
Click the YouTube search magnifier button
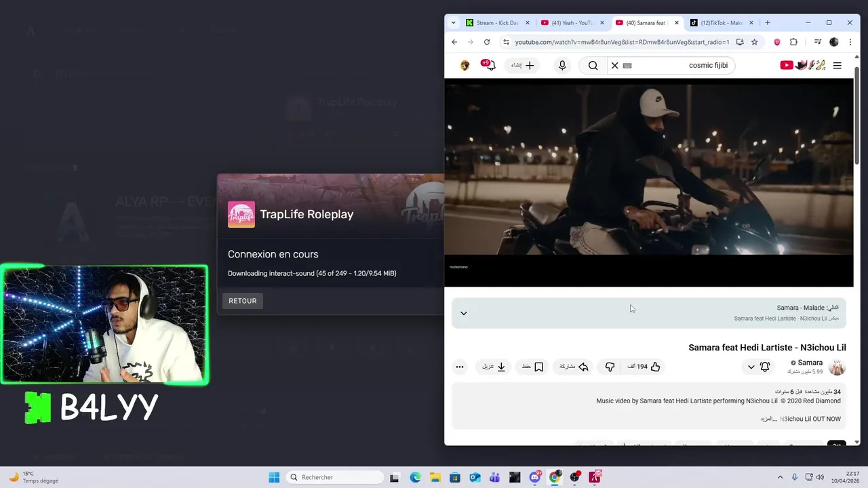(x=593, y=66)
